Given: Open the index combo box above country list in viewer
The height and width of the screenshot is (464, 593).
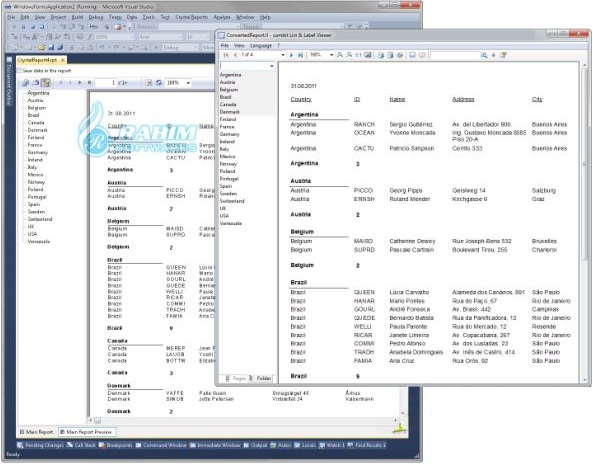Looking at the screenshot, I should pos(247,66).
